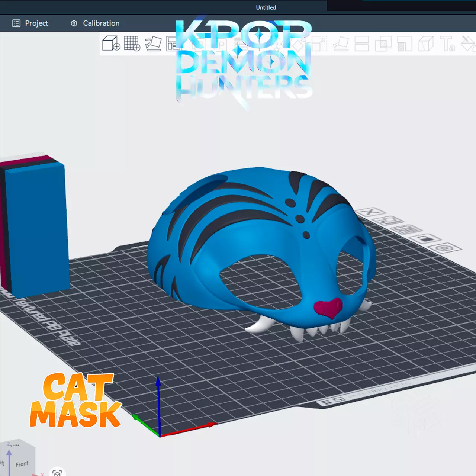
Task: Select the Mesh boolean tool
Action: pyautogui.click(x=383, y=44)
